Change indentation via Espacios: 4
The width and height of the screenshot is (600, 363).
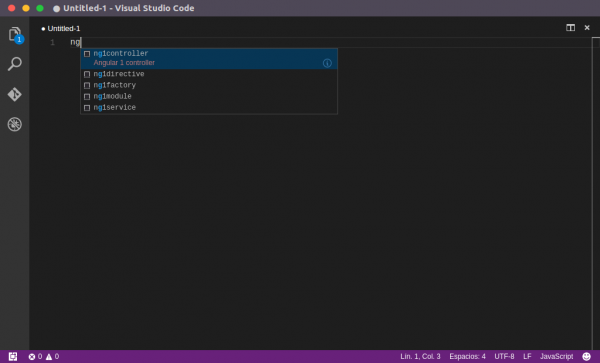(x=467, y=356)
